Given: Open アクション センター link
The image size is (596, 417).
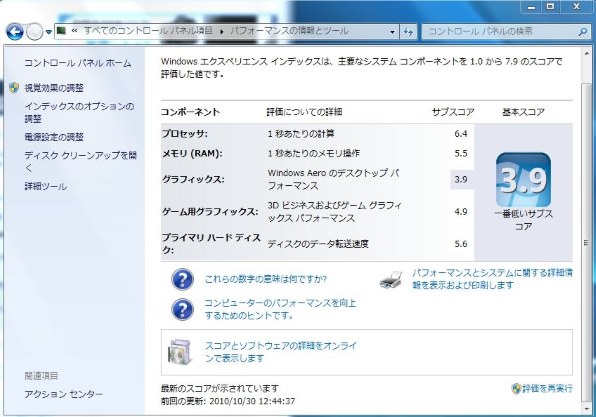Looking at the screenshot, I should (63, 394).
